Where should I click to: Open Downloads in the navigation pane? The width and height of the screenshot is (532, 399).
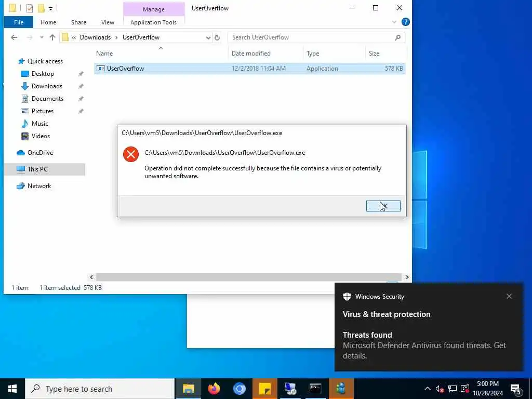click(x=47, y=86)
